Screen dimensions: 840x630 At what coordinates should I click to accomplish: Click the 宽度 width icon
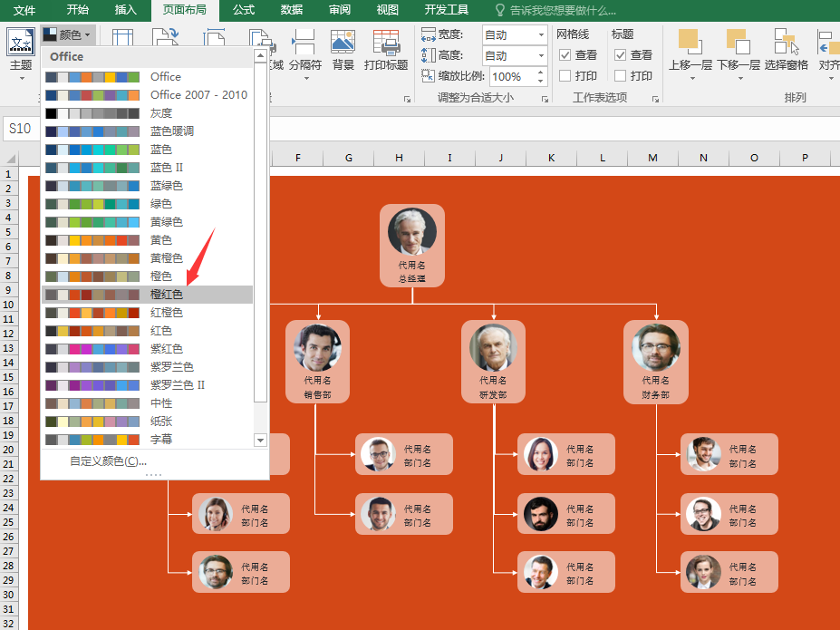pyautogui.click(x=428, y=34)
